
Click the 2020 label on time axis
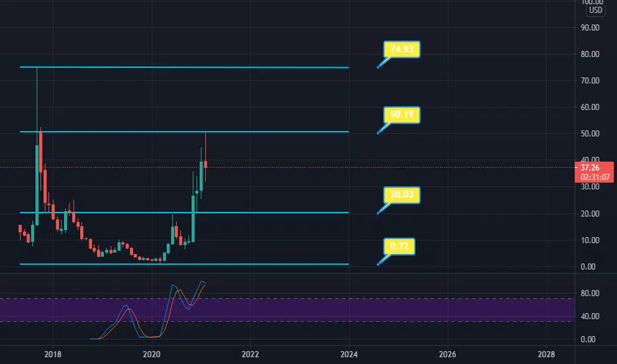tap(152, 354)
